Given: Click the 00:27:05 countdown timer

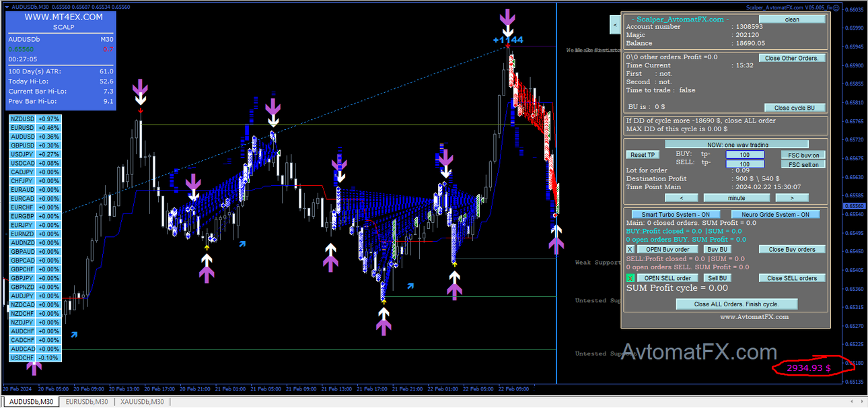Looking at the screenshot, I should pos(22,59).
